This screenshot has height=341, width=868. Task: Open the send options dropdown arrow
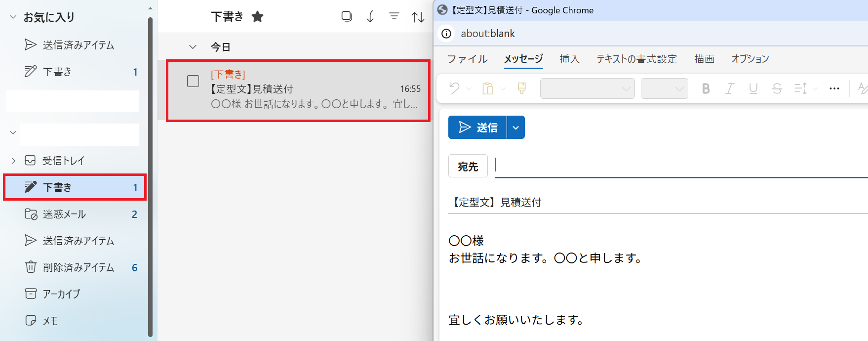click(x=516, y=128)
